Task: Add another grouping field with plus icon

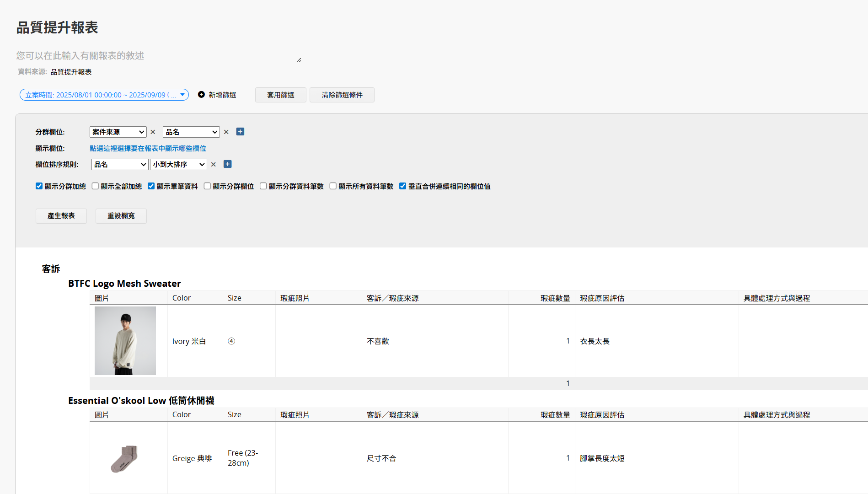Action: point(240,132)
